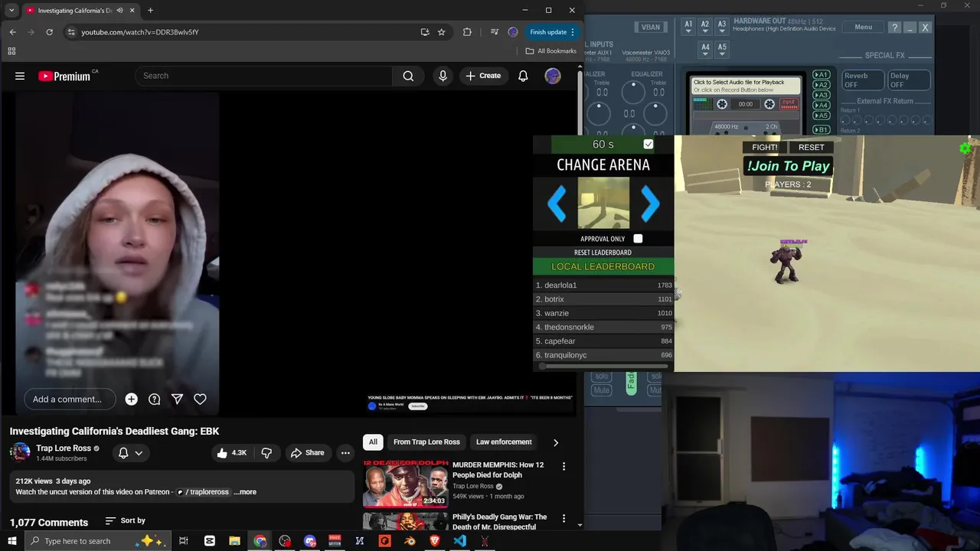Select From Trap Lore Ross chip

[x=426, y=442]
